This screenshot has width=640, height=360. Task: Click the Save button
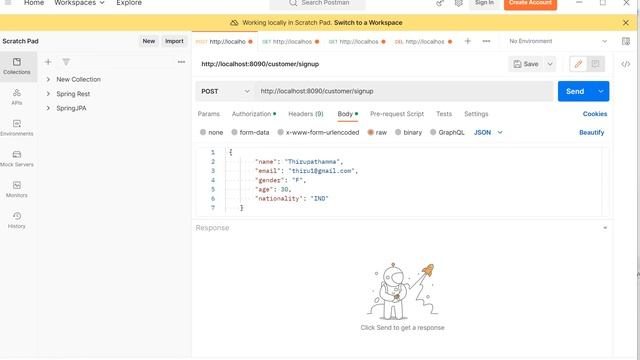(526, 64)
